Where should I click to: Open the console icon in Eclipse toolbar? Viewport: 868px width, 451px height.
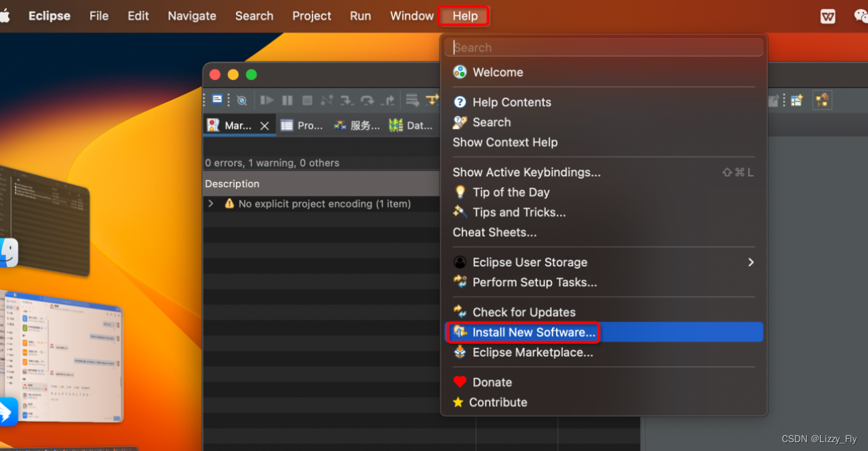point(217,100)
